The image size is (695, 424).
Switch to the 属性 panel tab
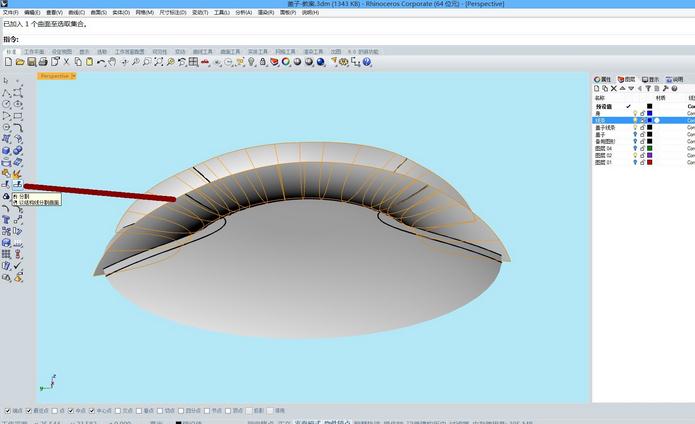(603, 79)
